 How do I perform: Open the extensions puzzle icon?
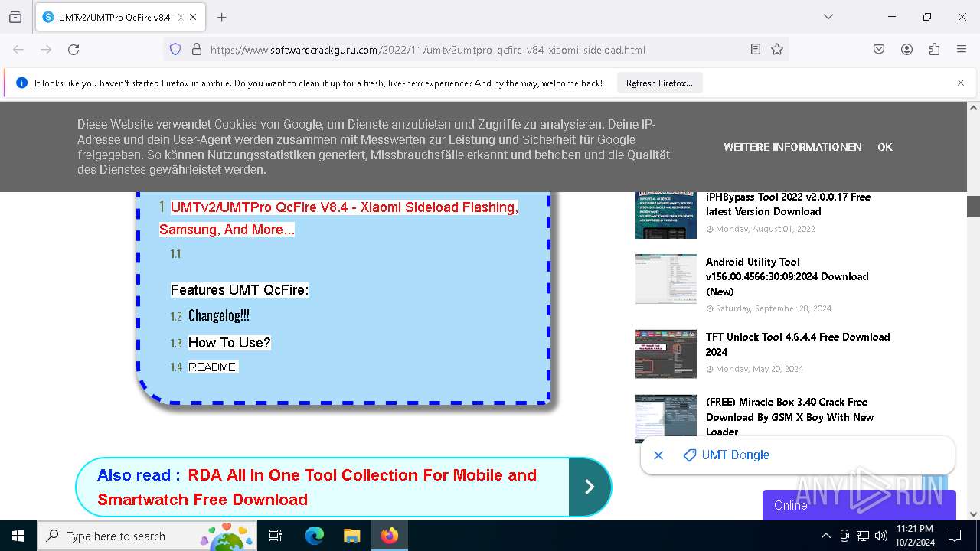[934, 49]
